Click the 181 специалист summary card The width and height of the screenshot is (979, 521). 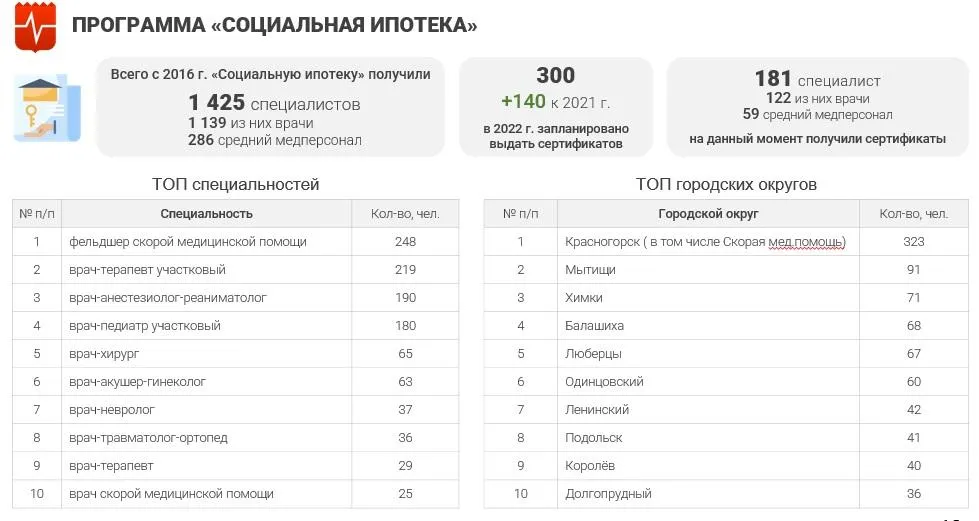817,107
